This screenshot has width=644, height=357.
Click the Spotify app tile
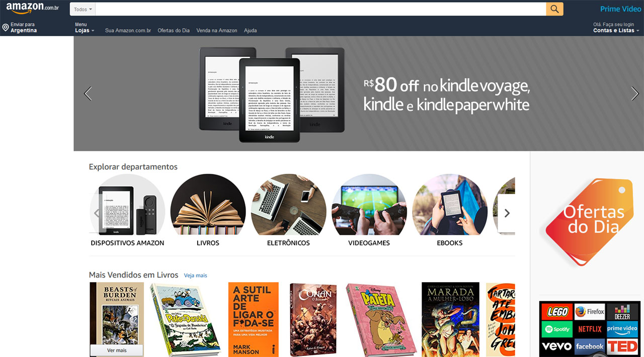pos(557,329)
